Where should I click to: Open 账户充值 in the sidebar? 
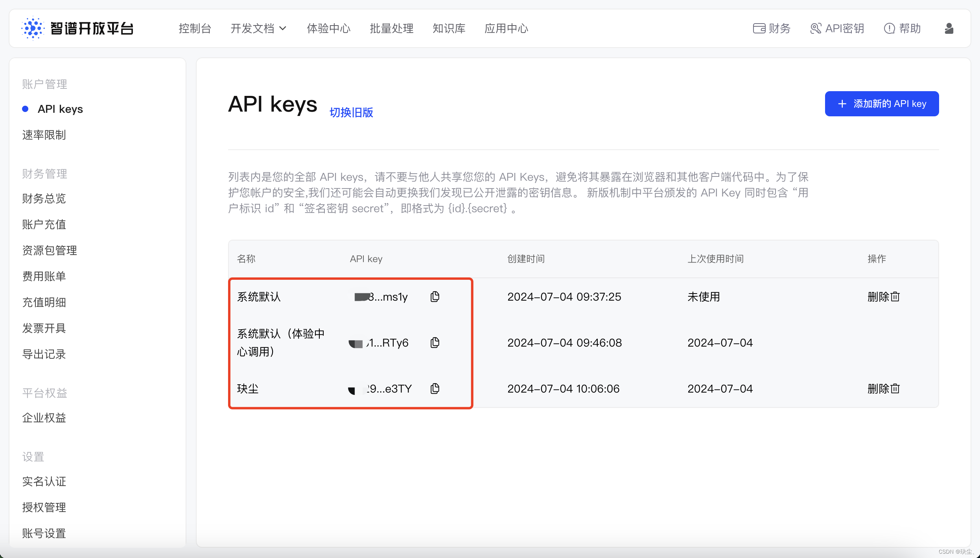pyautogui.click(x=44, y=224)
